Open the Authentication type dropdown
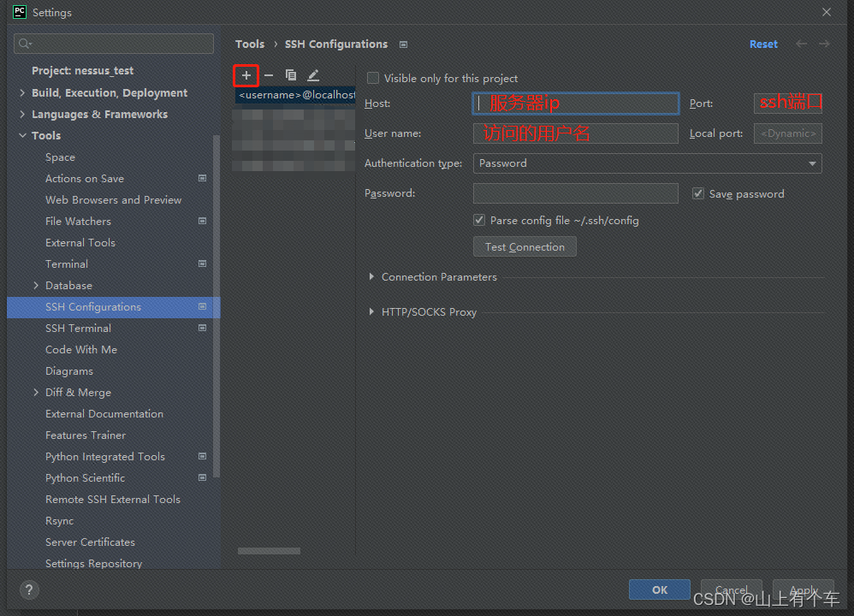The width and height of the screenshot is (854, 616). (x=647, y=163)
